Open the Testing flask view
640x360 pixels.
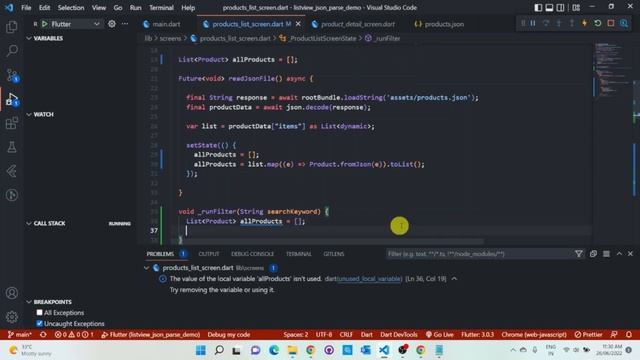click(12, 147)
